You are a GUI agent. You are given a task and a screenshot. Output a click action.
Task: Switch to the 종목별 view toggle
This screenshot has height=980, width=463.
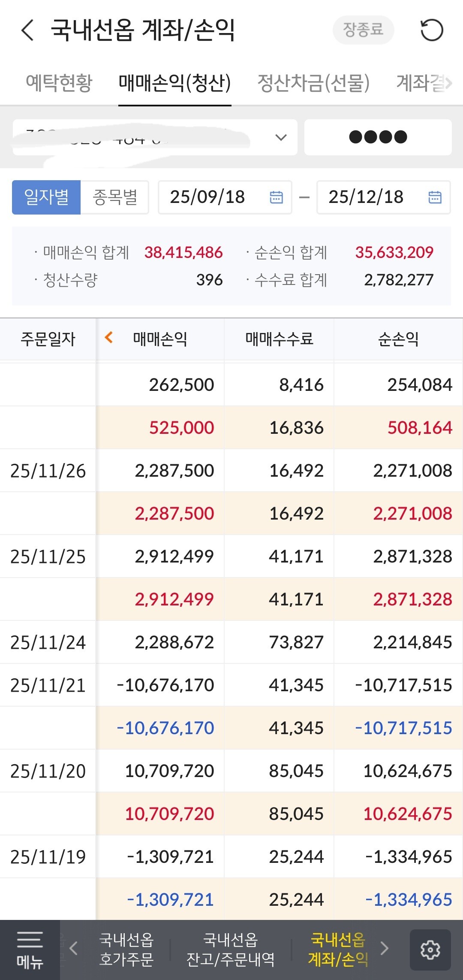click(x=115, y=197)
